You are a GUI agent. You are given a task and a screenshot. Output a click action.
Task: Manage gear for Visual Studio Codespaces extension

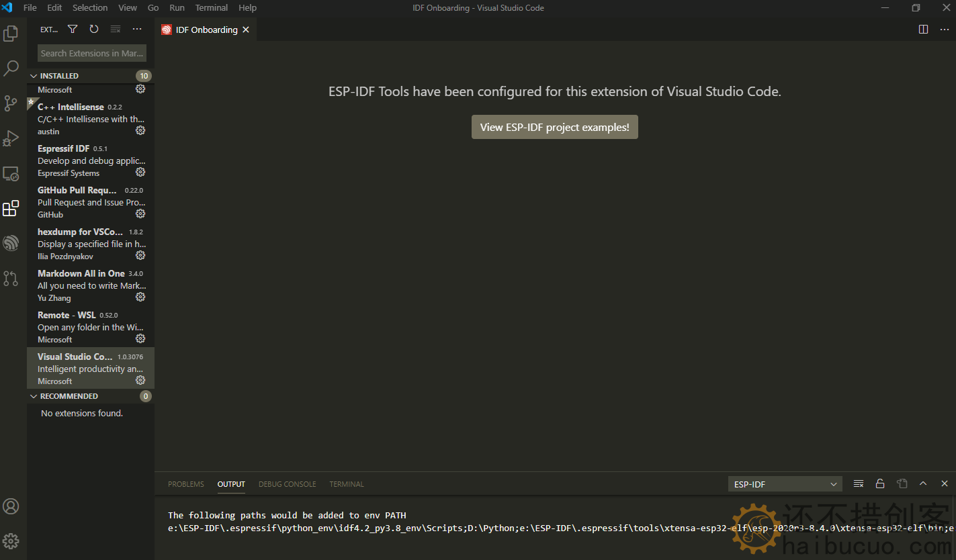pos(140,380)
